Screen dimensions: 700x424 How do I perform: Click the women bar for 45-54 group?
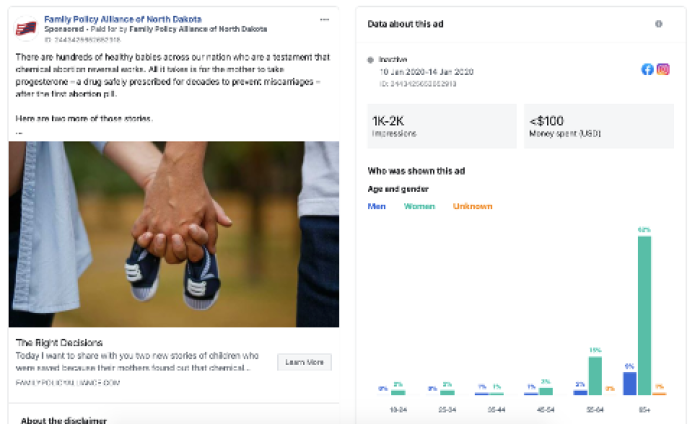[x=546, y=391]
